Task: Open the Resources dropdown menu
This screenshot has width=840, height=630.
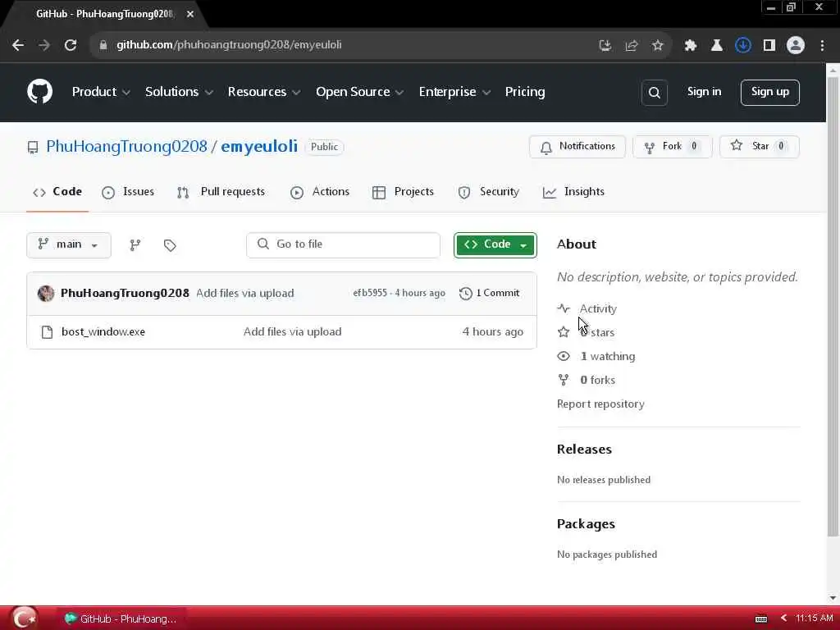Action: point(263,92)
